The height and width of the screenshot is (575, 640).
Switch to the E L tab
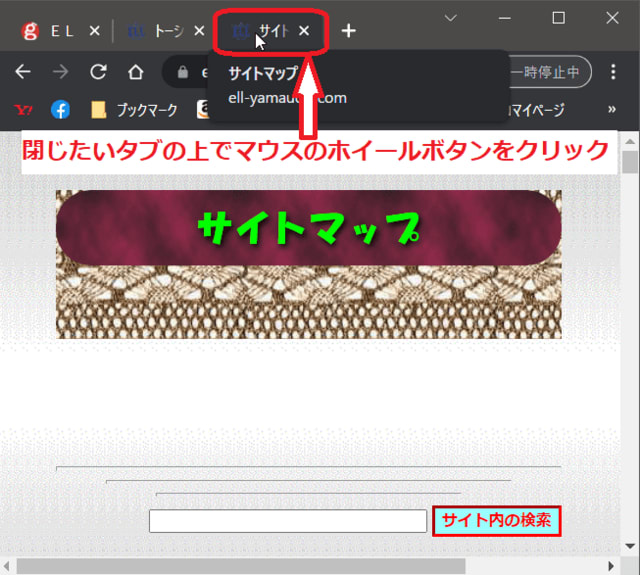tap(50, 31)
